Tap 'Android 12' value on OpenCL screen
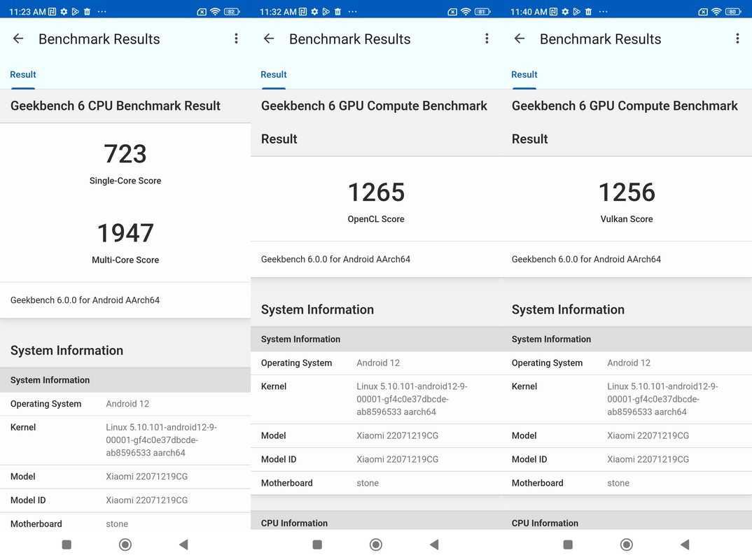This screenshot has height=560, width=752. [x=378, y=363]
